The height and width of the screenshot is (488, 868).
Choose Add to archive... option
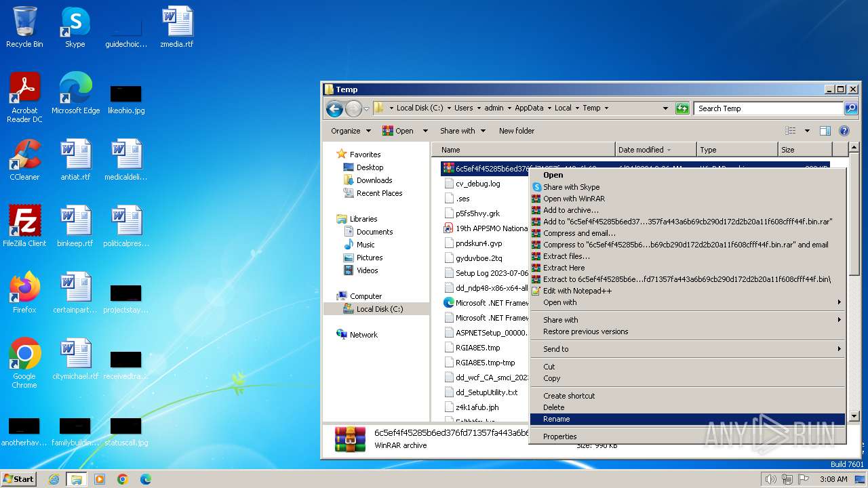pos(687,210)
